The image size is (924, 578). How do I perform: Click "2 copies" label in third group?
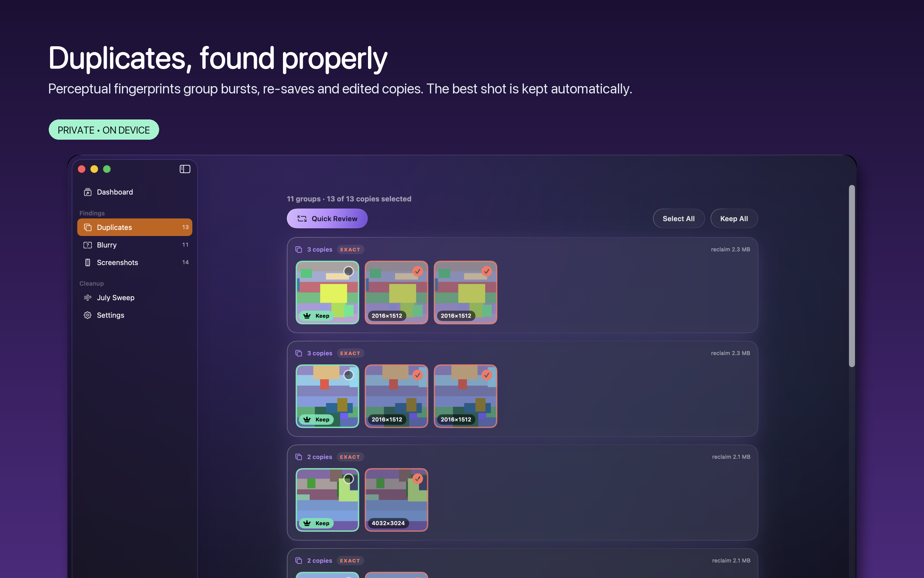click(319, 457)
